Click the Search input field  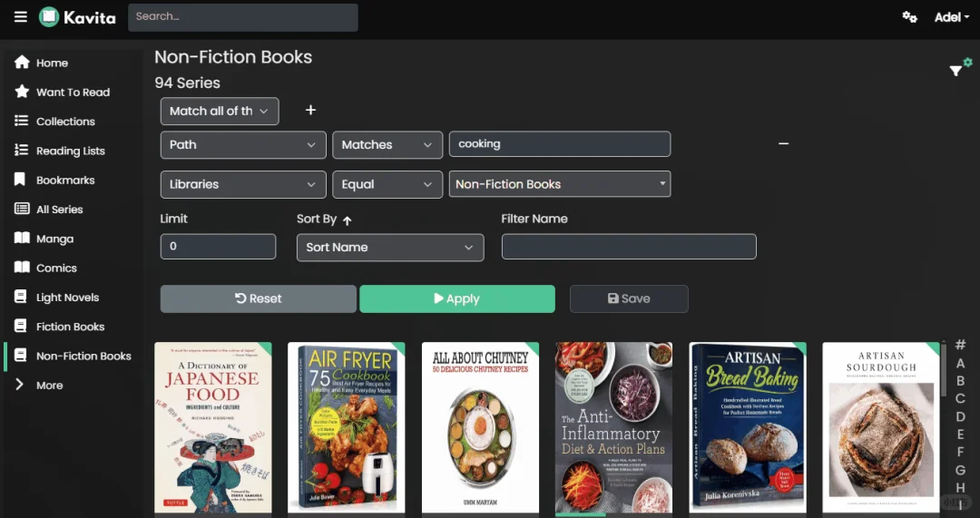click(243, 17)
